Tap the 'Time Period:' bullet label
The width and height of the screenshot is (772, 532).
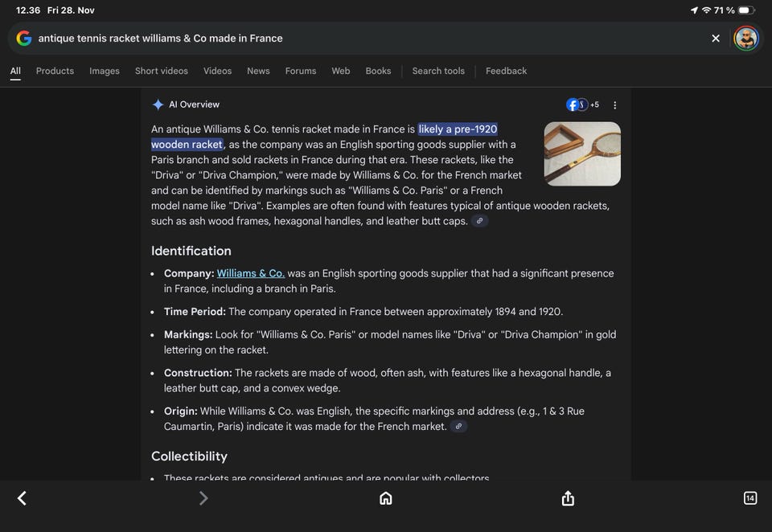(x=195, y=312)
